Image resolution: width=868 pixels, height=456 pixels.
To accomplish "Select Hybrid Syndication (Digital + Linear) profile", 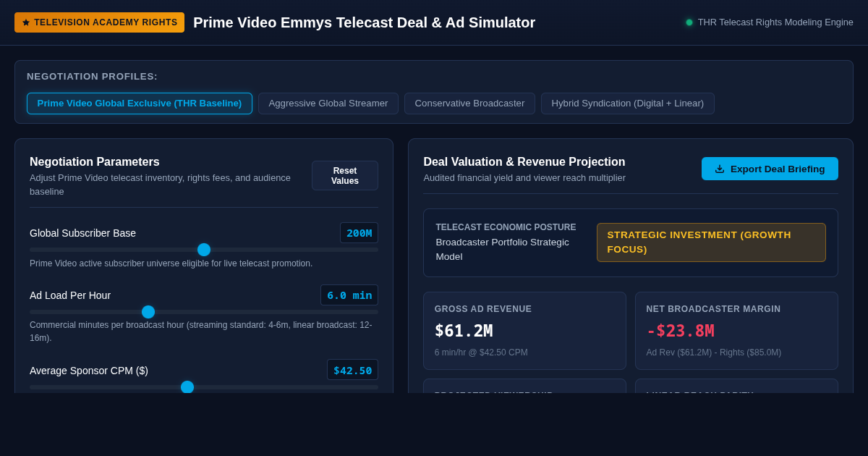I will 628,104.
